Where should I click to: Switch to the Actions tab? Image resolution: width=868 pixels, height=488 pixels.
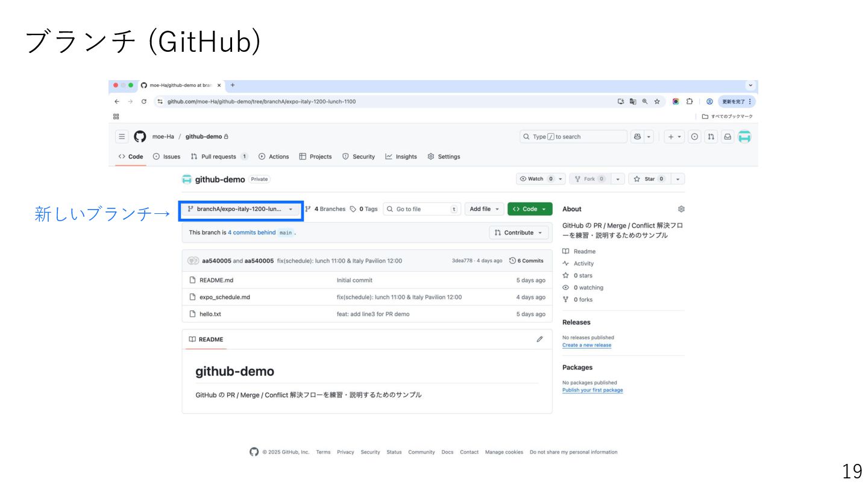(x=274, y=157)
